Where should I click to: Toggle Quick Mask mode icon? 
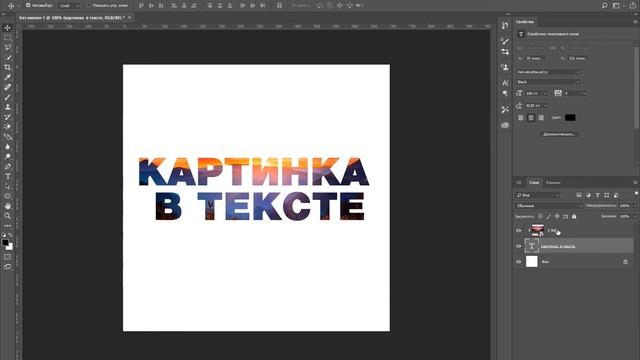(7, 257)
